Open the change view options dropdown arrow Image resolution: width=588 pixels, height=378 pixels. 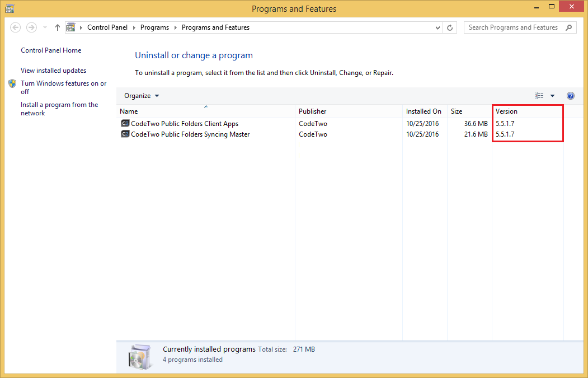(x=552, y=95)
